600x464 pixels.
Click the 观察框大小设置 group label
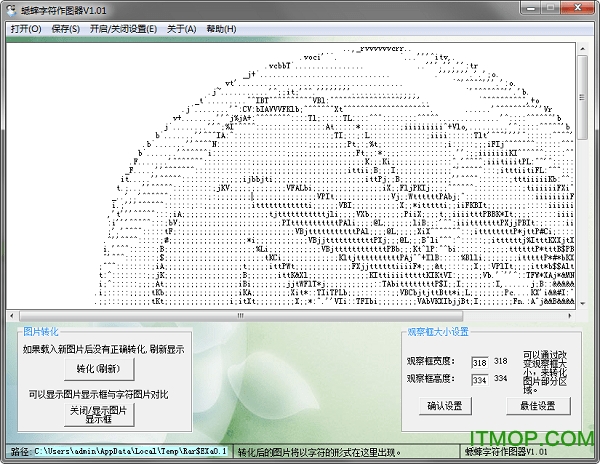click(438, 331)
